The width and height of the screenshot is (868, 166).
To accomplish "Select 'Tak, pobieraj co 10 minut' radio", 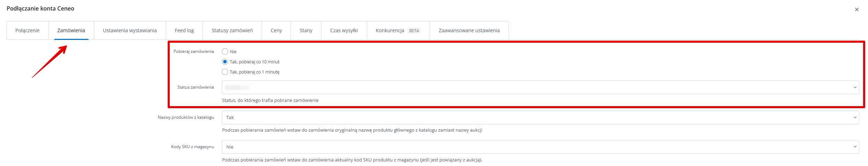I will click(x=225, y=62).
